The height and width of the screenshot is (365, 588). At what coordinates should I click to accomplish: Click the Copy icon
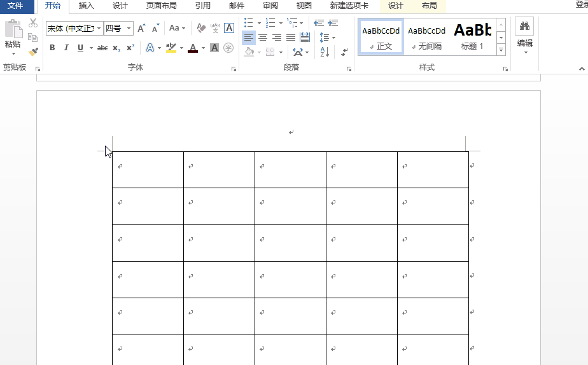[33, 37]
